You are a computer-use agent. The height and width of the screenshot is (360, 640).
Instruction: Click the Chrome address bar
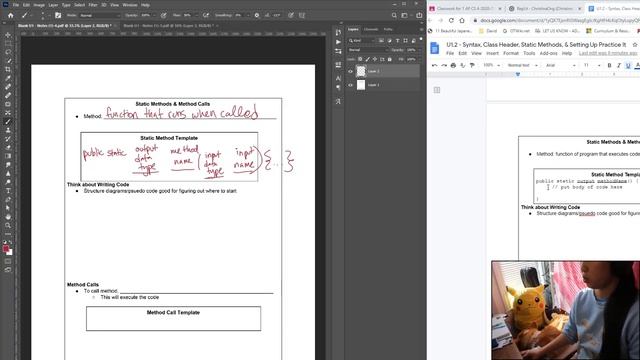click(557, 20)
